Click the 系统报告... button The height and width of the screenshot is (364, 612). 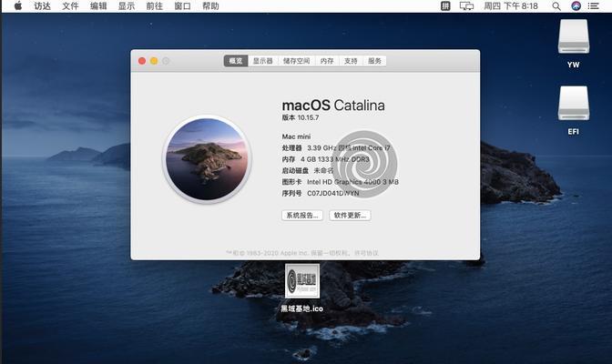(x=302, y=216)
